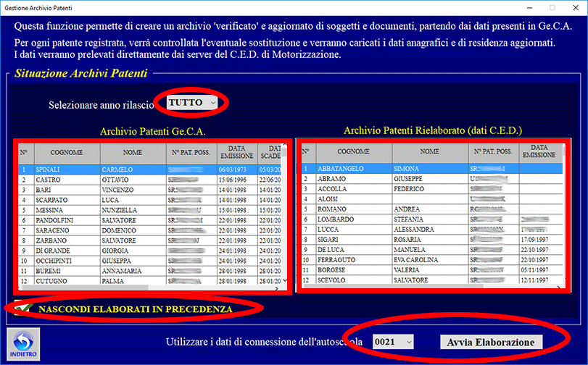The width and height of the screenshot is (588, 365).
Task: Select PANDOLFINI cell in Ge.C.A. archive
Action: (x=67, y=220)
